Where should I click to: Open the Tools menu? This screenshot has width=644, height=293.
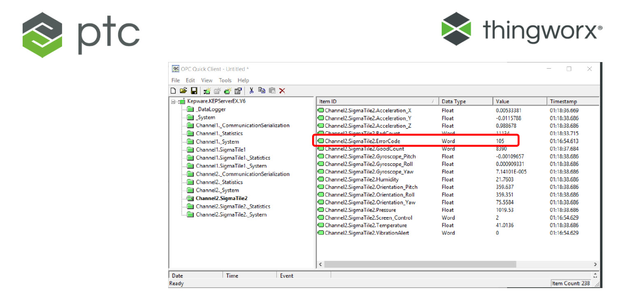(x=225, y=80)
